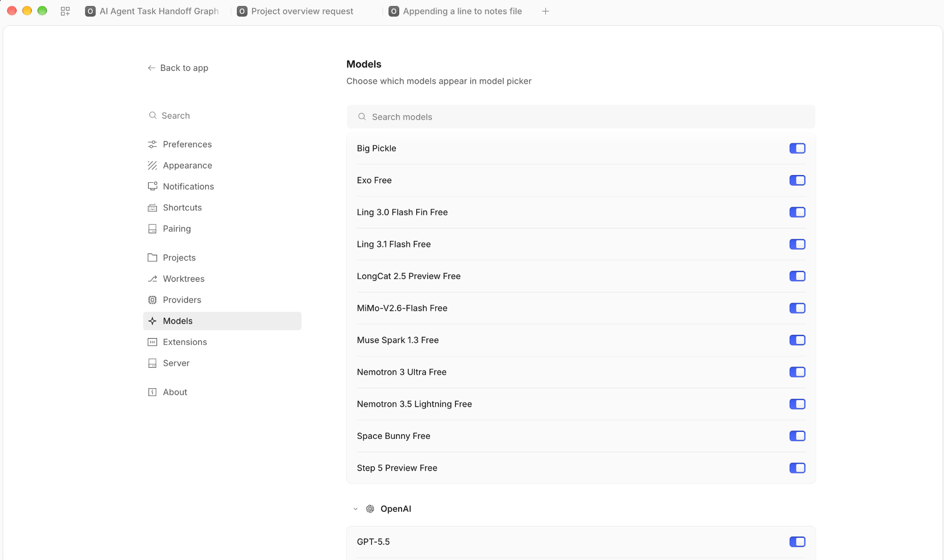
Task: Open About settings page
Action: tap(222, 392)
